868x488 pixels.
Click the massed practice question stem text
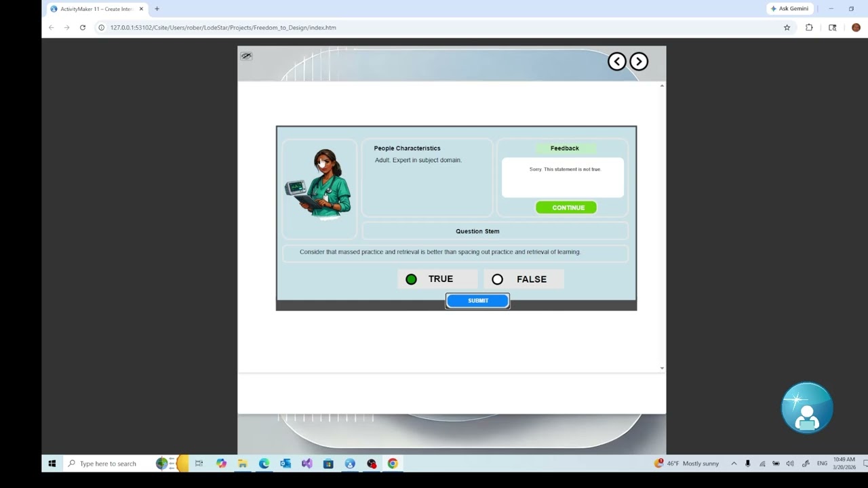[440, 252]
